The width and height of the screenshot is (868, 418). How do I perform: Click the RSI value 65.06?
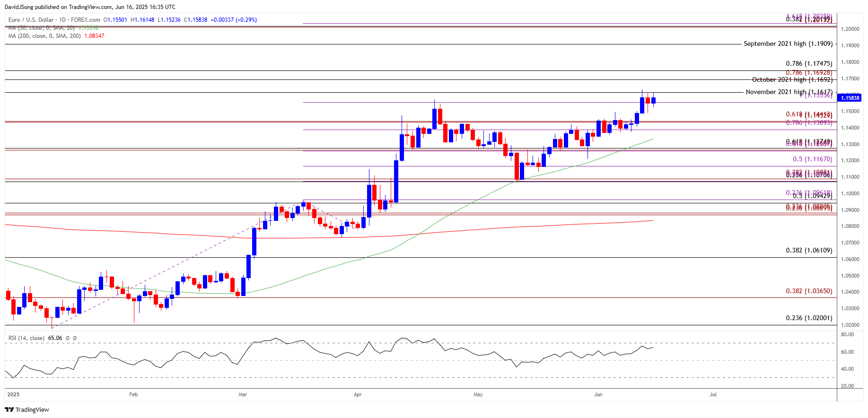55,338
